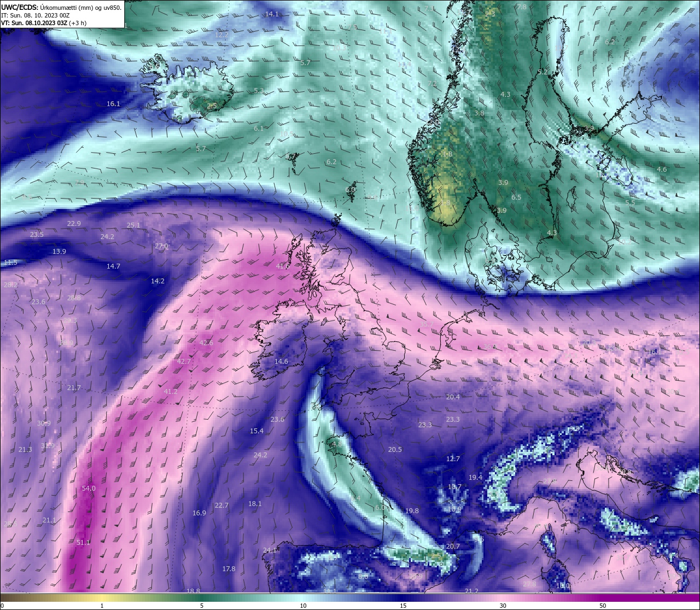Click the 16.9 value label

(199, 513)
